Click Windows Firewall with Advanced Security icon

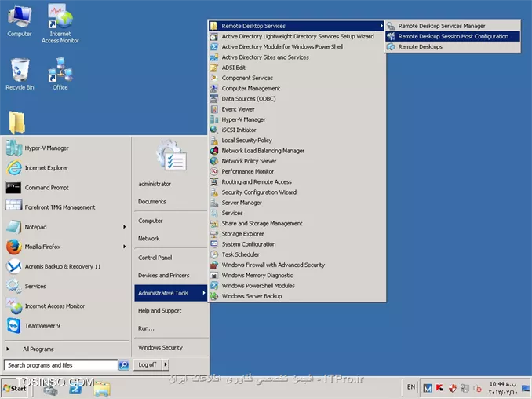213,265
